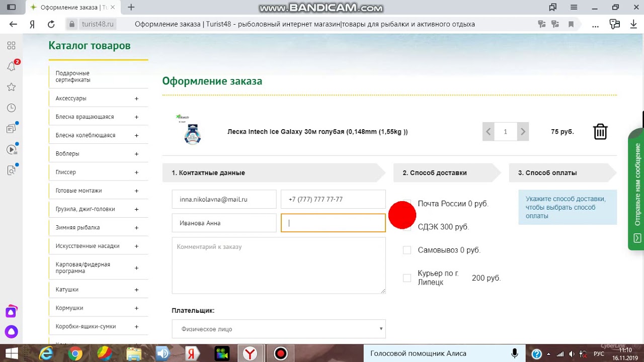Click the Голосовой помощник Алиса search box
This screenshot has width=644, height=362.
tap(438, 353)
